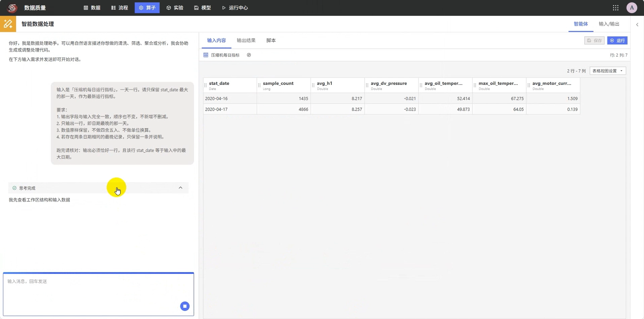Screen dimensions: 644x319
Task: Go to 运行中心 in top navigation
Action: coord(235,8)
